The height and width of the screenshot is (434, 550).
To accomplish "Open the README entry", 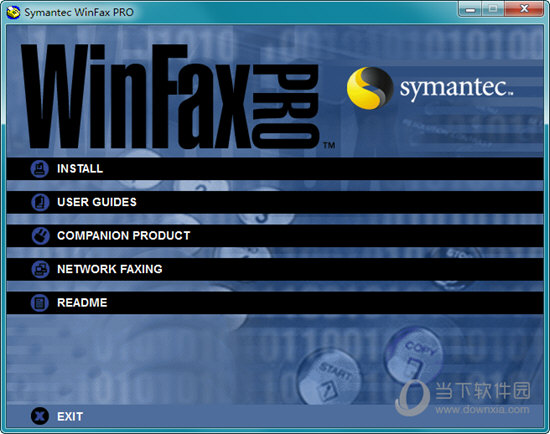I will [x=275, y=303].
